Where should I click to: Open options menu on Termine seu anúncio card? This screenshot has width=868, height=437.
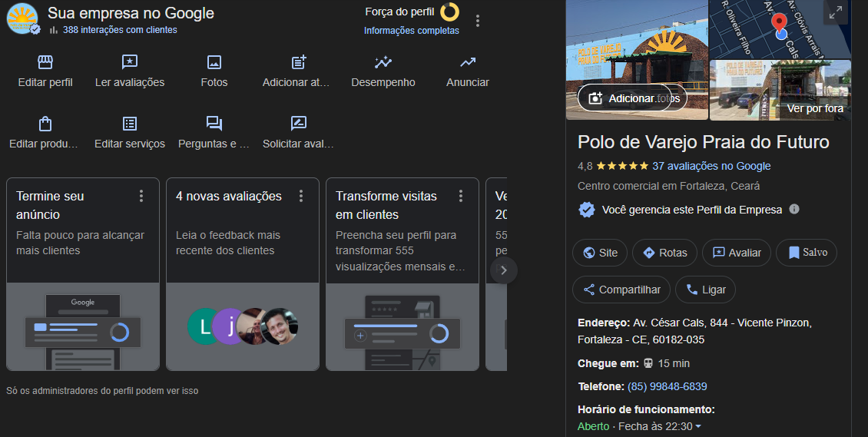pyautogui.click(x=141, y=197)
